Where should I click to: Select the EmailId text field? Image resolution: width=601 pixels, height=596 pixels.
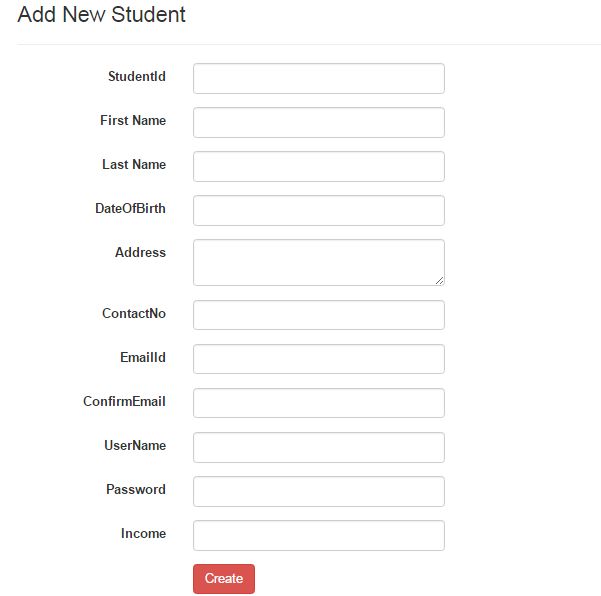[318, 359]
